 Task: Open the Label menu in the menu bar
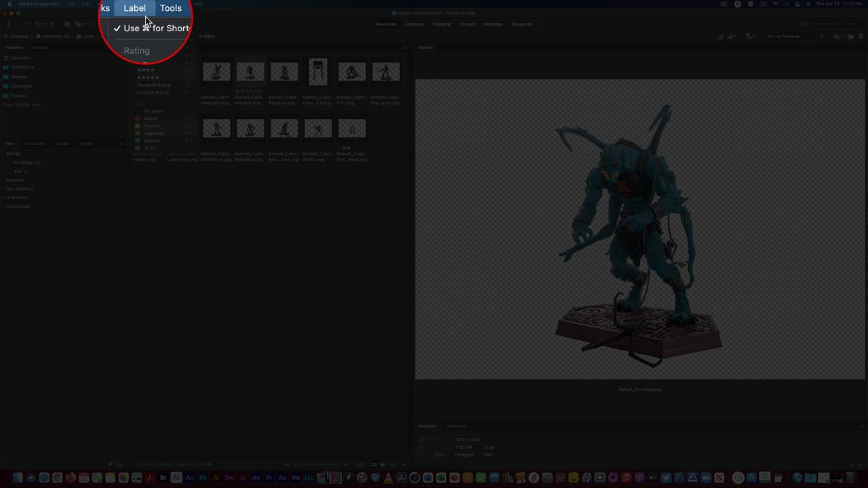(x=134, y=8)
